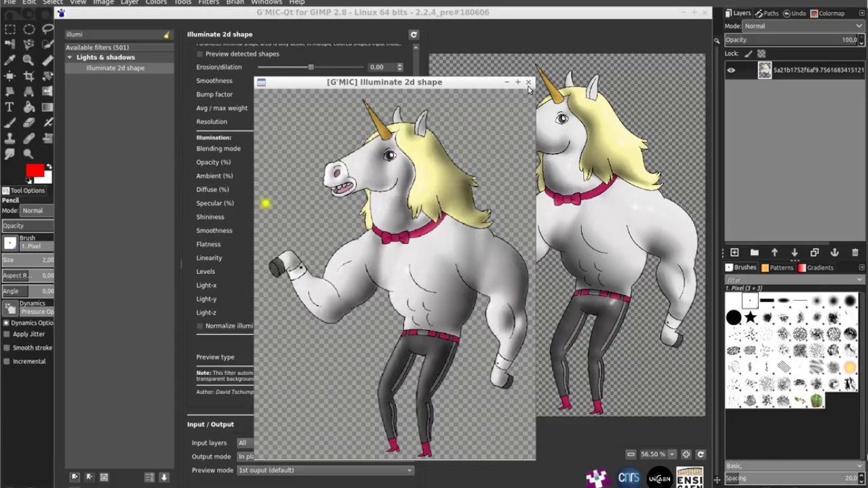Switch to the Patterns tab
This screenshot has height=488, width=868.
(777, 268)
